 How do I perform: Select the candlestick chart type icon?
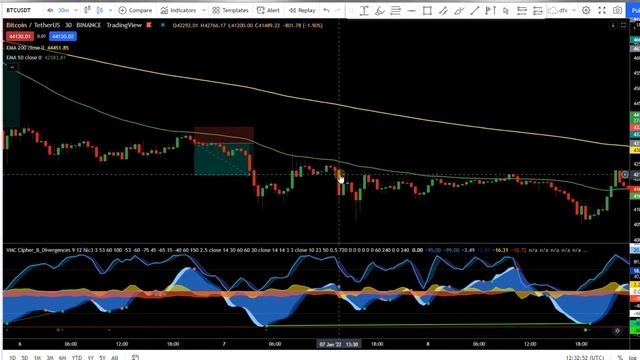coord(100,10)
